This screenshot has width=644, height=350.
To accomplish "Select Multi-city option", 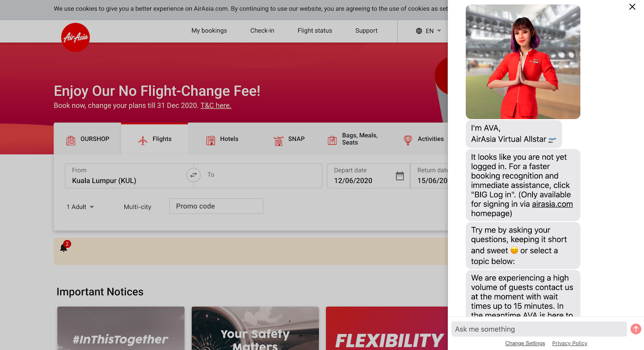I will 138,207.
